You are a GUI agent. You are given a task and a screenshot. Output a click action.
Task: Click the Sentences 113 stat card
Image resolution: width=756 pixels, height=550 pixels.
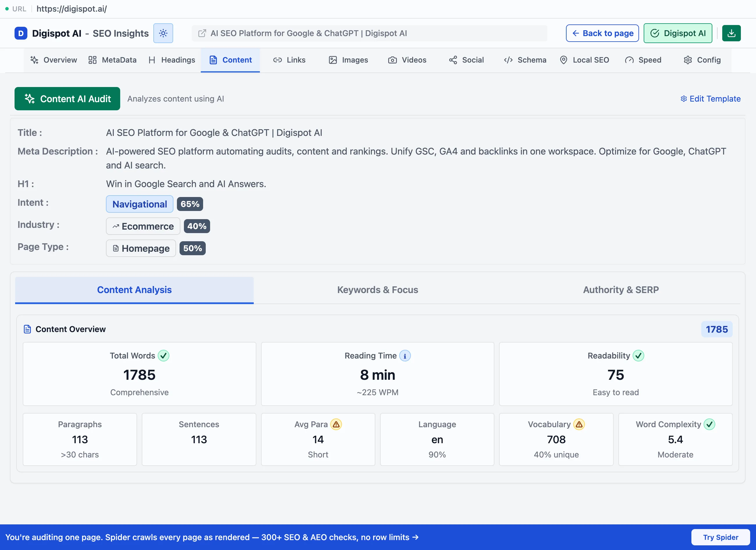tap(199, 439)
